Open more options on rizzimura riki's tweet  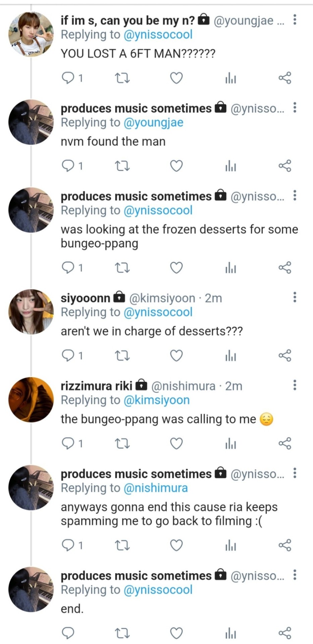point(295,385)
